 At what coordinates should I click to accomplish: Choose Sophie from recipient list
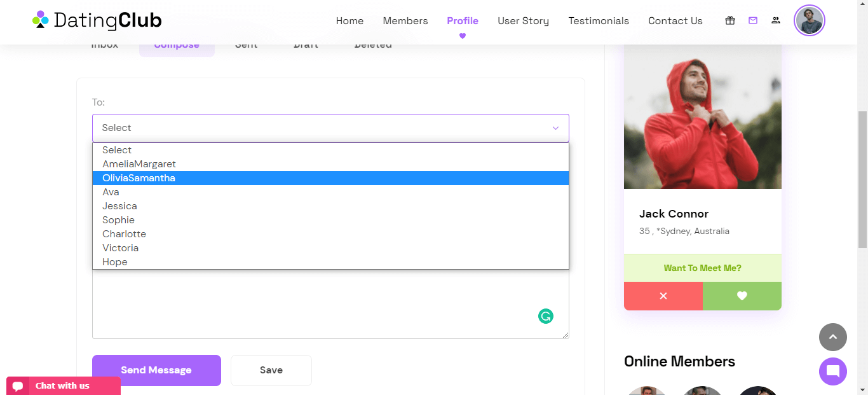330,220
